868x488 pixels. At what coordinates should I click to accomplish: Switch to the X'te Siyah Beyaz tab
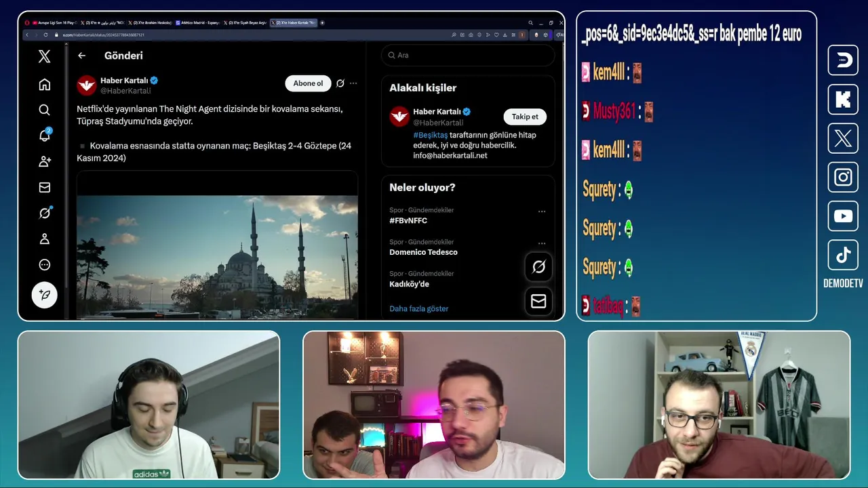(x=245, y=23)
